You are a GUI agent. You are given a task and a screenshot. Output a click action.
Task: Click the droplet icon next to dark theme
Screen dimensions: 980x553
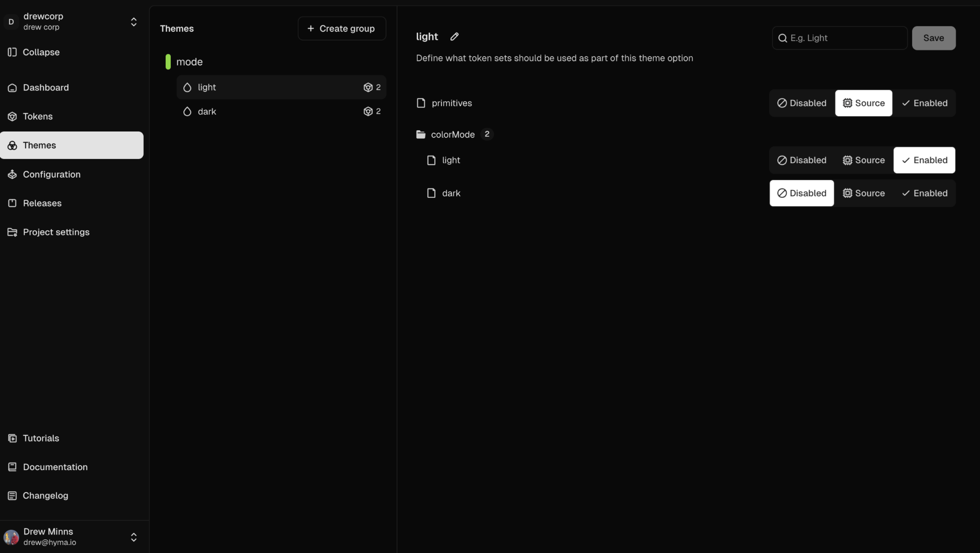187,112
